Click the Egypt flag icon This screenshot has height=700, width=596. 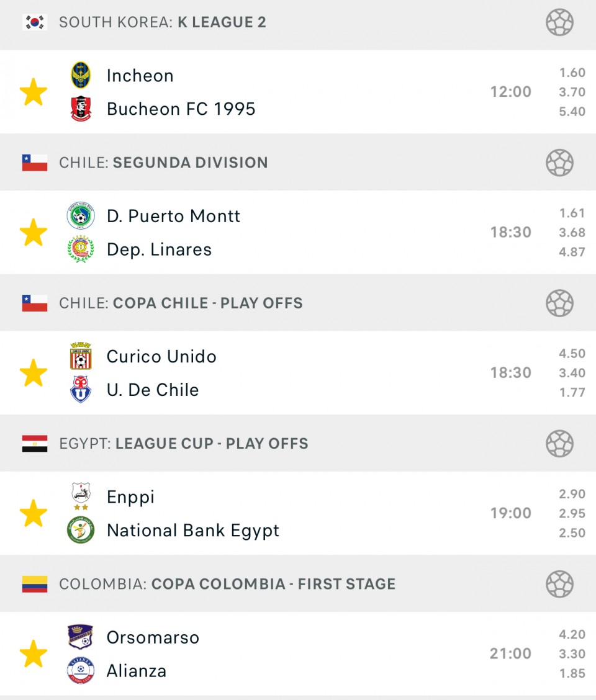tap(35, 444)
